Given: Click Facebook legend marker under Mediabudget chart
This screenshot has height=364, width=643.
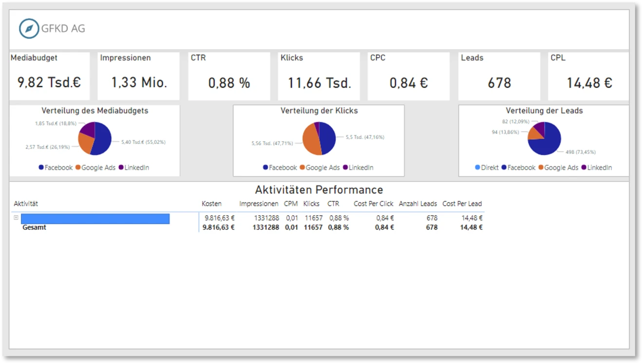Looking at the screenshot, I should pyautogui.click(x=41, y=167).
